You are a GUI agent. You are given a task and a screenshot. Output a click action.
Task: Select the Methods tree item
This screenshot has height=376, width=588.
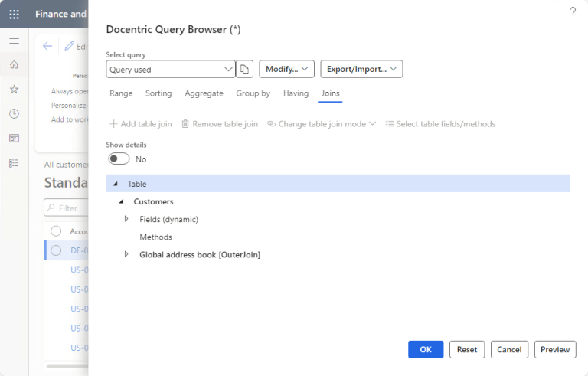coord(155,237)
